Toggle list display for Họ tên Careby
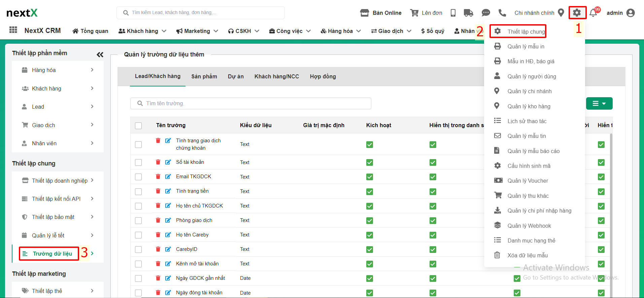Image resolution: width=644 pixels, height=298 pixels. (433, 235)
